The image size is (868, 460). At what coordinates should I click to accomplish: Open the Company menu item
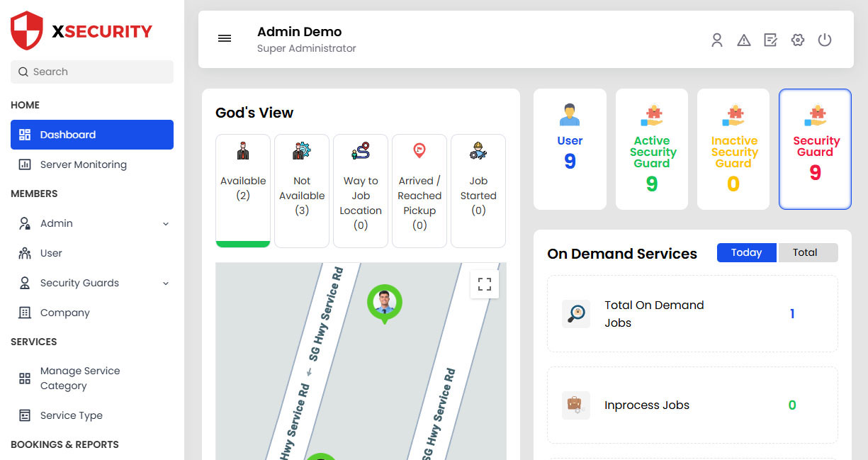pos(64,313)
